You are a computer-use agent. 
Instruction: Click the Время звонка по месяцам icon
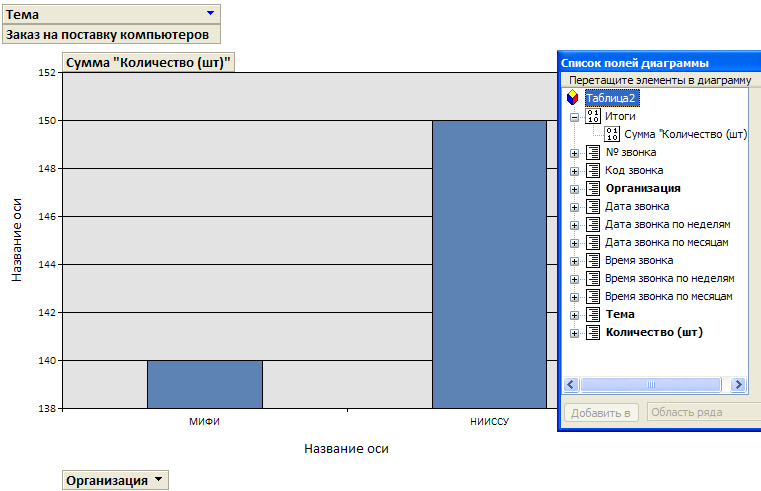[x=593, y=296]
